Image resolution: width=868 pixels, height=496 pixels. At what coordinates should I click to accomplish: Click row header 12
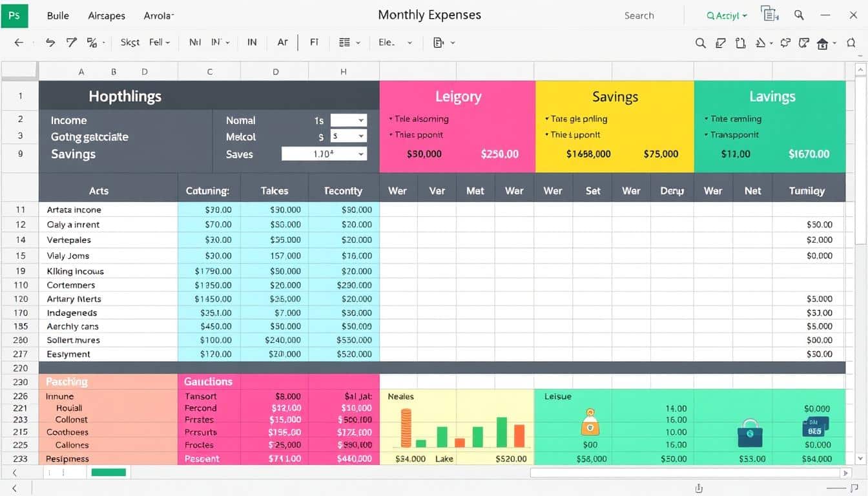[20, 225]
